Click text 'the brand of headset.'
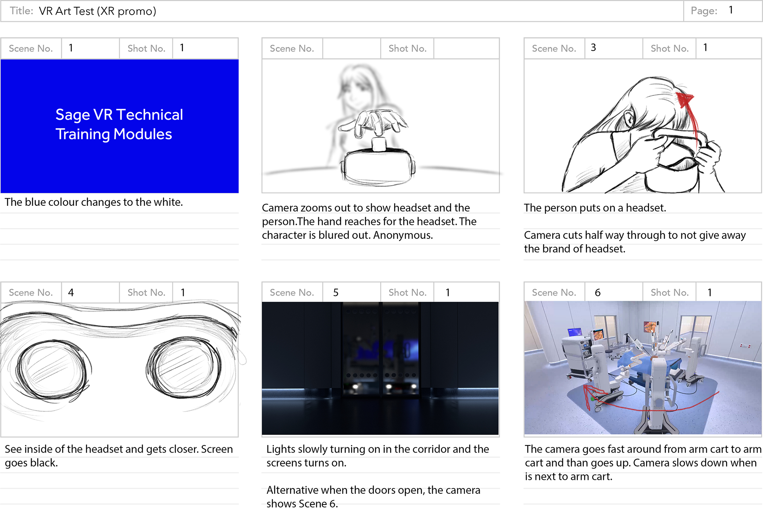This screenshot has height=532, width=763. [x=575, y=249]
